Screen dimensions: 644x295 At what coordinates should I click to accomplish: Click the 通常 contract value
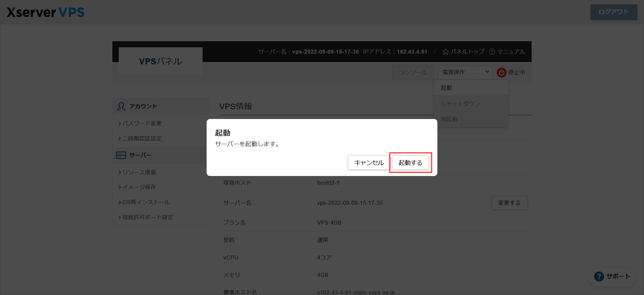[323, 240]
